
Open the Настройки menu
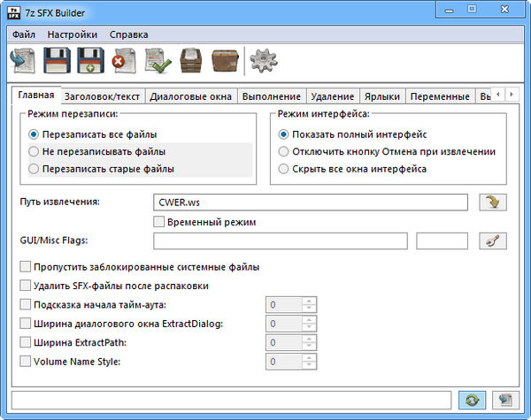[x=73, y=34]
